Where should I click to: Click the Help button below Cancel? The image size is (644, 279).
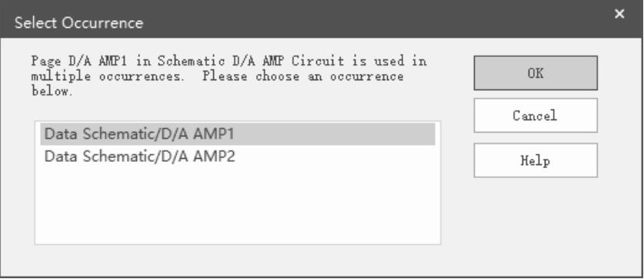click(536, 160)
